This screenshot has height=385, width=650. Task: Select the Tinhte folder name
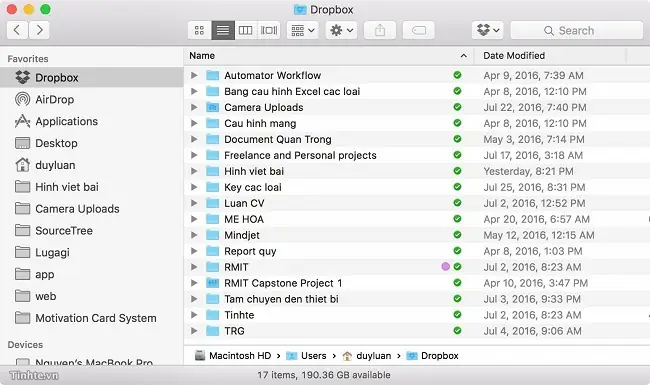239,315
